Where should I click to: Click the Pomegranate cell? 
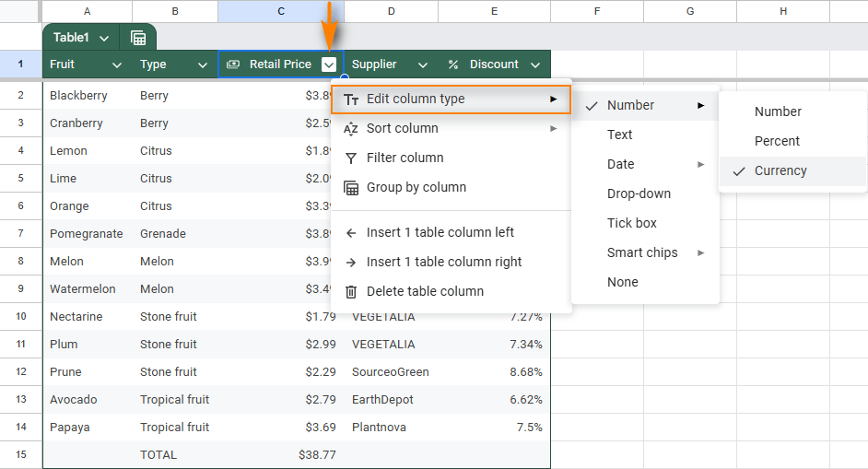tap(88, 234)
